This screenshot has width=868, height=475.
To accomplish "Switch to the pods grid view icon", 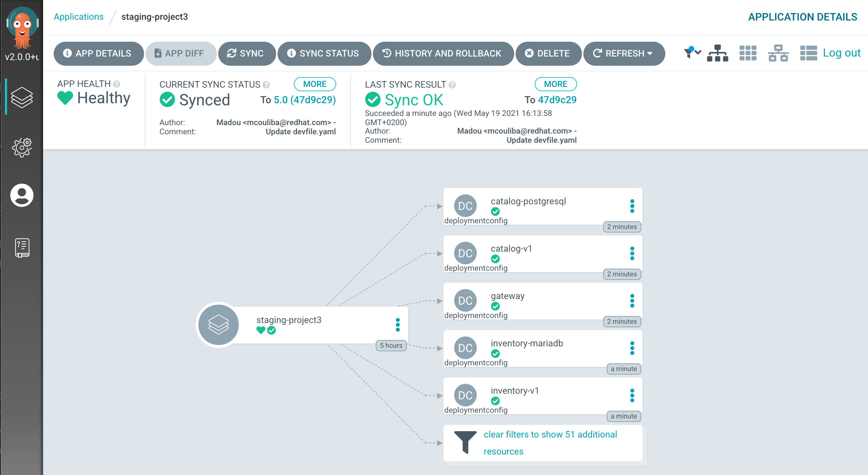I will click(748, 53).
